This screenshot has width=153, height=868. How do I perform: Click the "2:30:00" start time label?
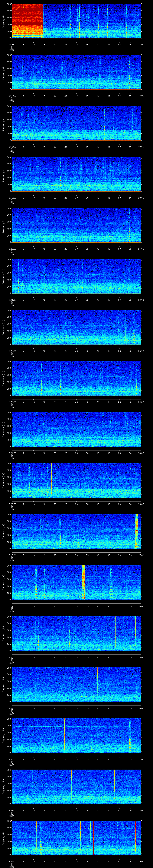tap(12, 760)
